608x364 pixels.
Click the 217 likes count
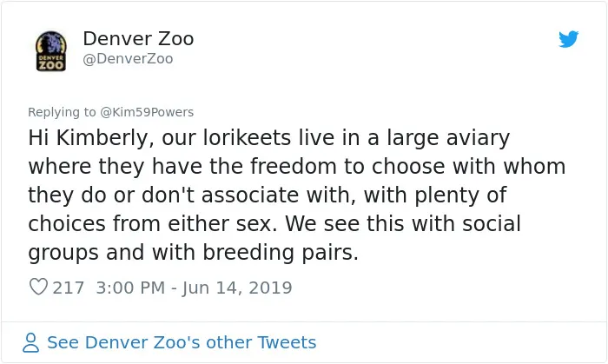tap(69, 288)
